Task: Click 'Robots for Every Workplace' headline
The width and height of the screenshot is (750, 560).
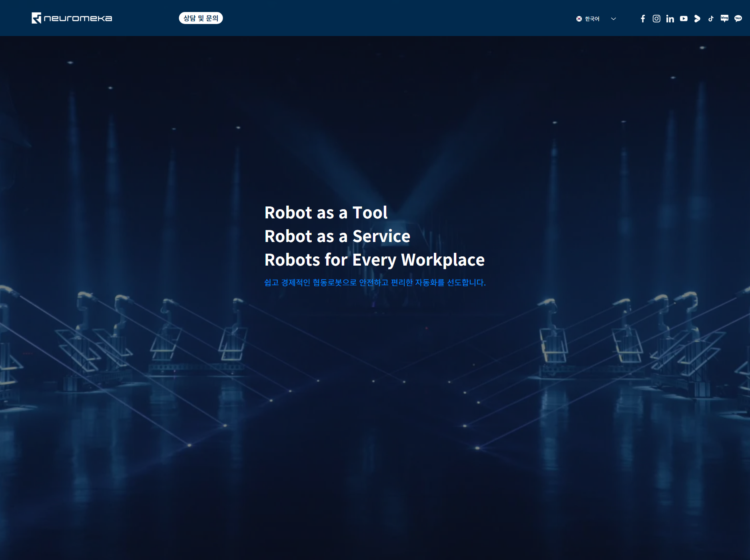Action: 375,260
